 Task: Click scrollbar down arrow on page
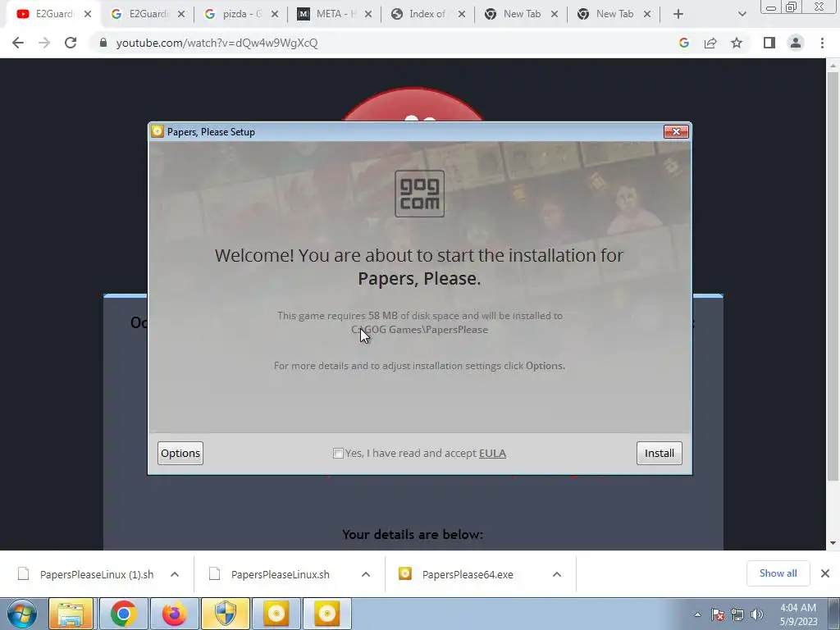(x=833, y=543)
